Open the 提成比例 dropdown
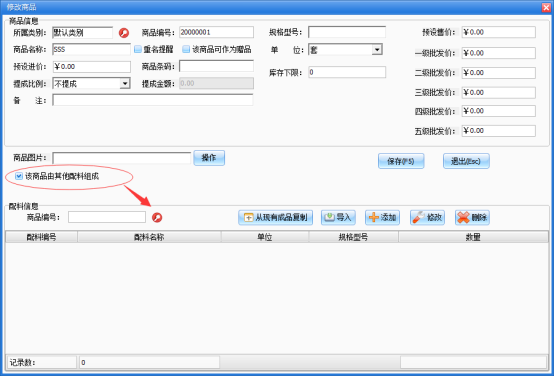Screen dimensions: 554x376 (125, 83)
